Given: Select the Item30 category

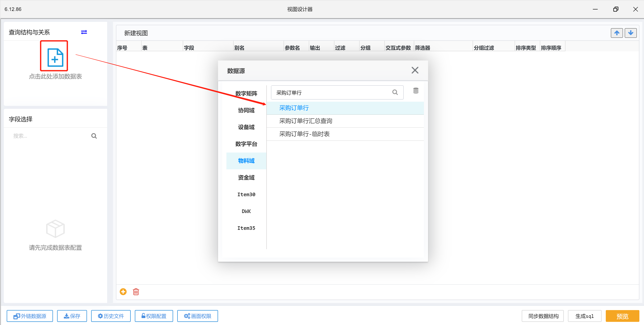Looking at the screenshot, I should (x=246, y=195).
